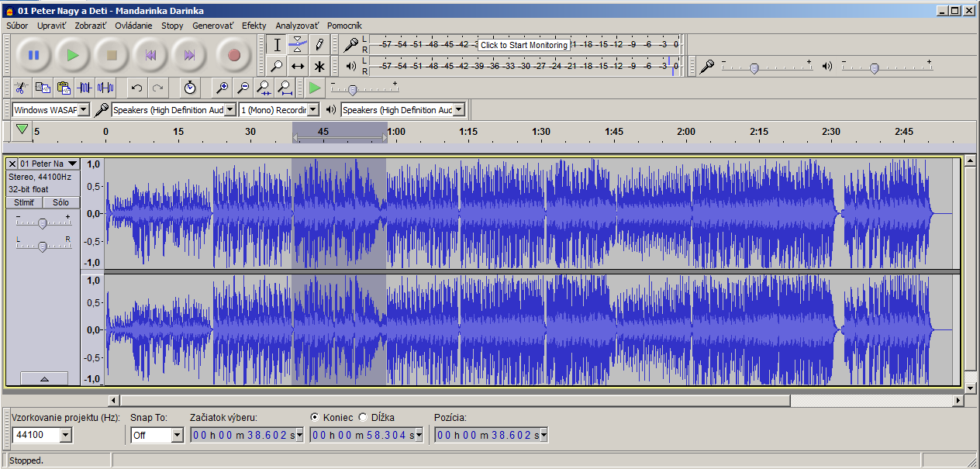
Task: Click the green timeline playhead triangle
Action: (22, 129)
